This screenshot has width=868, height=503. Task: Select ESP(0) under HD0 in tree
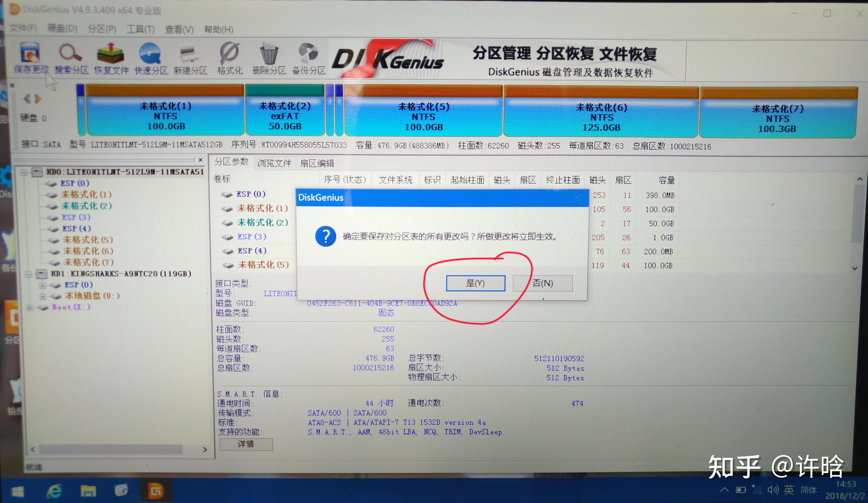click(75, 183)
